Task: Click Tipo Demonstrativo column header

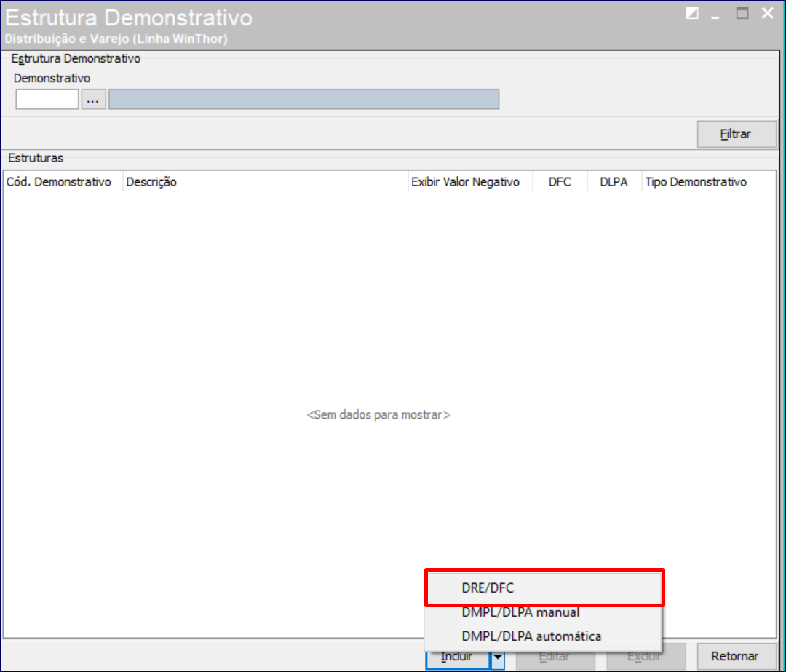Action: click(708, 182)
